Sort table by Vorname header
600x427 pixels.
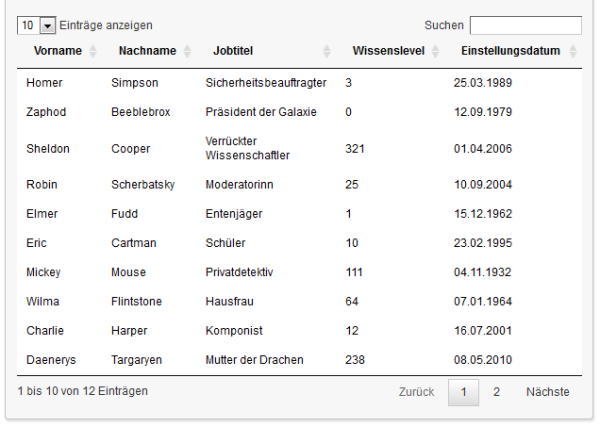(x=57, y=51)
